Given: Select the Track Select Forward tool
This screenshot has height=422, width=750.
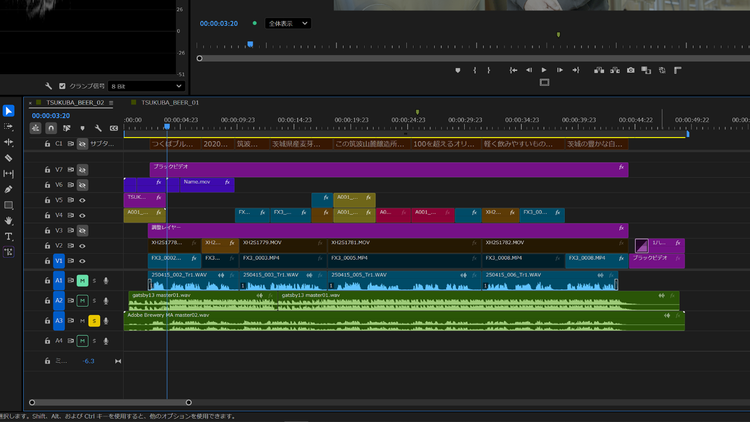Looking at the screenshot, I should tap(9, 127).
